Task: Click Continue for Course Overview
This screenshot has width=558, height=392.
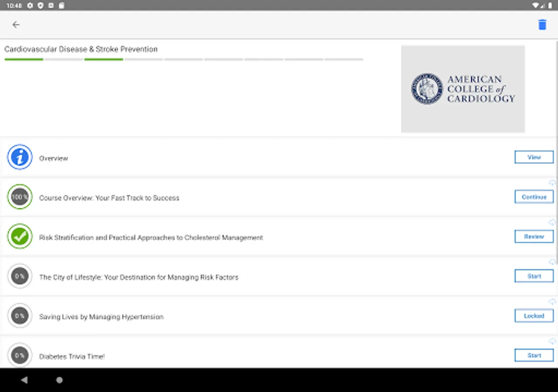Action: point(534,197)
